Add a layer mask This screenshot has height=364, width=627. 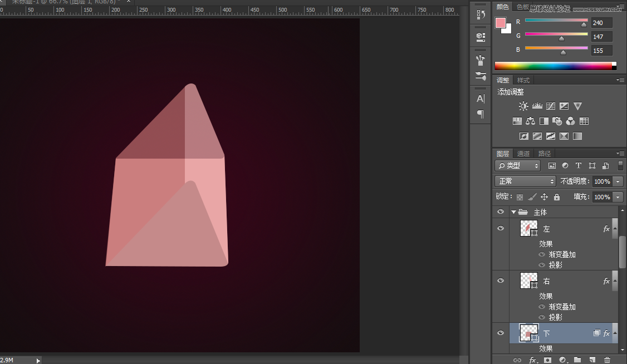547,360
